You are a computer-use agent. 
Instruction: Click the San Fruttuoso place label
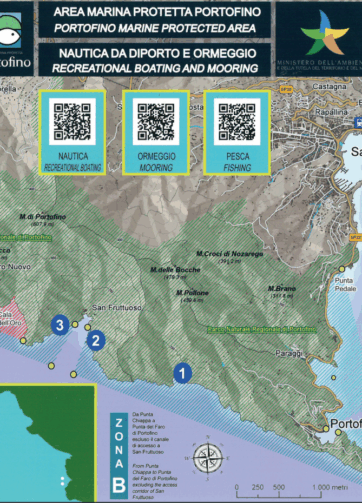[117, 307]
